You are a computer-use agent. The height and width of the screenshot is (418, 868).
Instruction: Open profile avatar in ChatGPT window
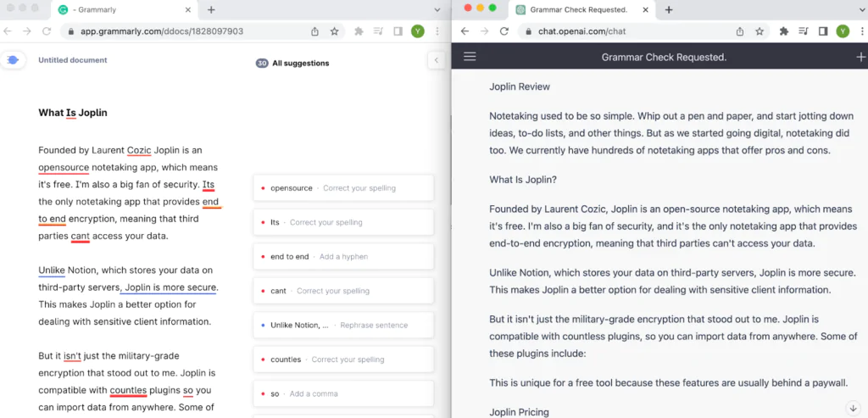843,31
